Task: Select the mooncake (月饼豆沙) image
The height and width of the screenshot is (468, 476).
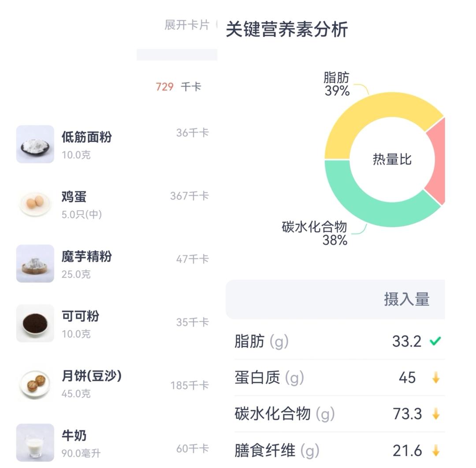Action: click(x=35, y=383)
